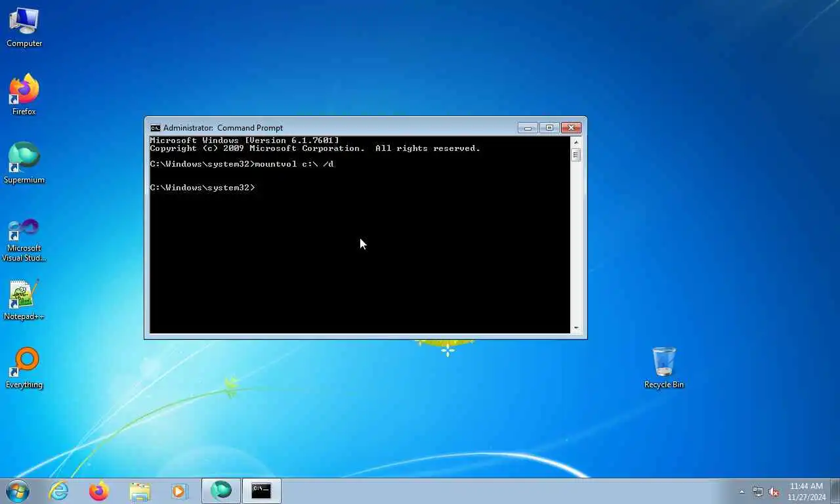
Task: Close the Command Prompt window
Action: point(571,127)
